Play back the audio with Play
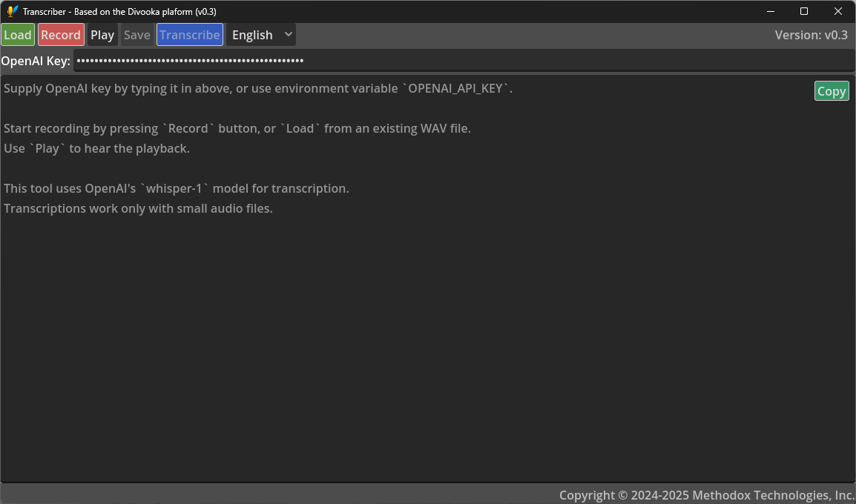 (102, 35)
